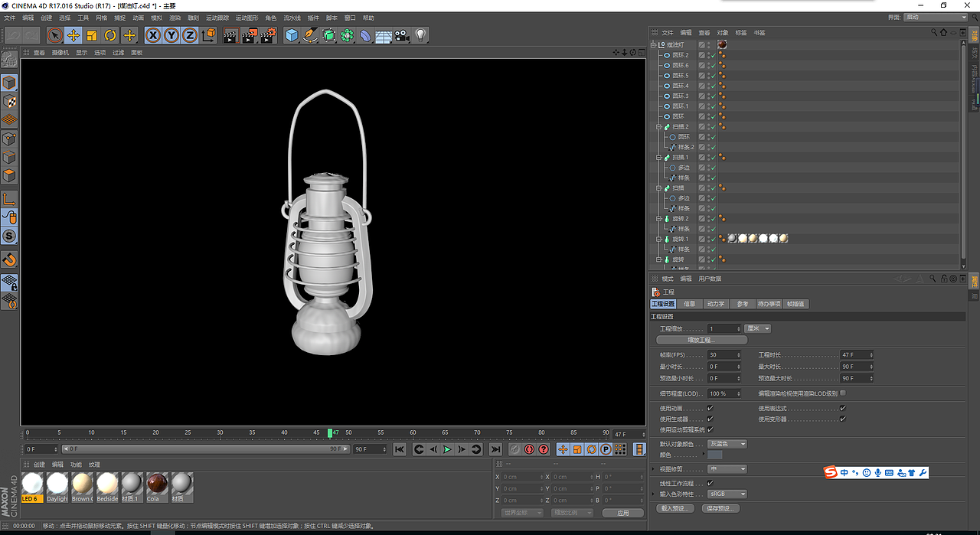Open the floor environment icon

(x=384, y=35)
